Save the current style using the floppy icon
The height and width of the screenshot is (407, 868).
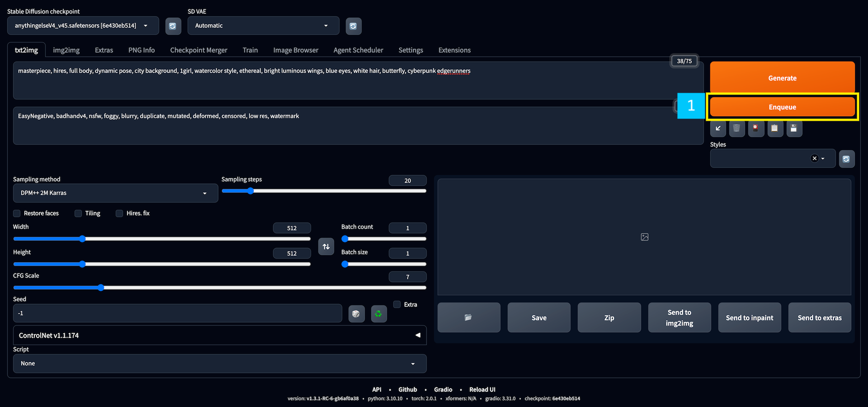click(794, 128)
